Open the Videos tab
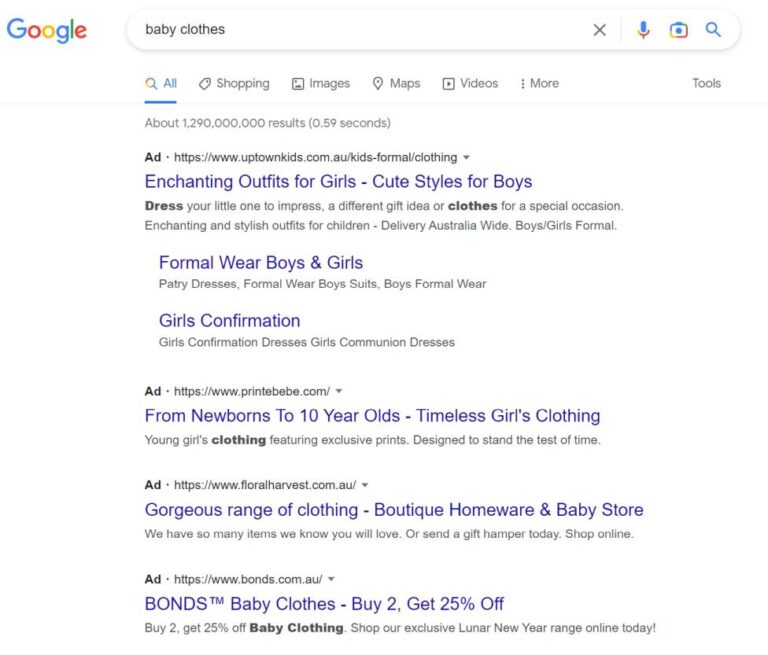Screen dimensions: 768x655 [x=470, y=84]
